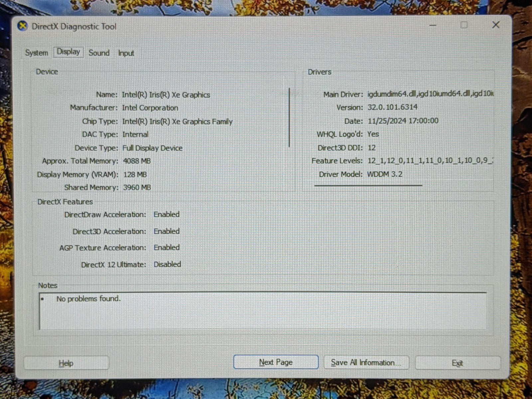Maximize the DirectX Diagnostic Tool window
Image resolution: width=532 pixels, height=399 pixels.
point(464,25)
